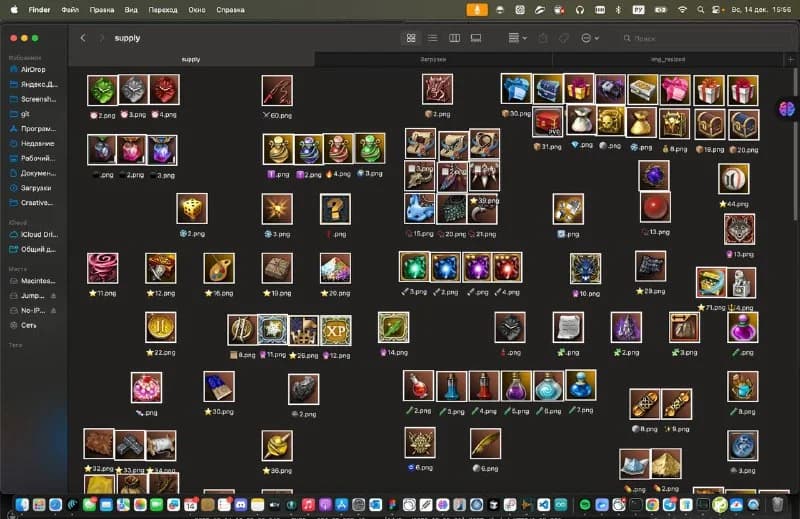
Task: Select the yellow dice icon file
Action: click(192, 208)
